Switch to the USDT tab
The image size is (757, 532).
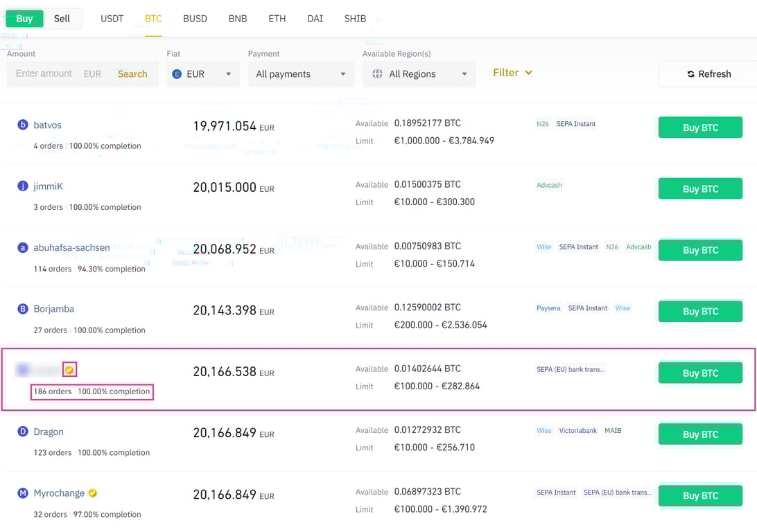(x=112, y=19)
